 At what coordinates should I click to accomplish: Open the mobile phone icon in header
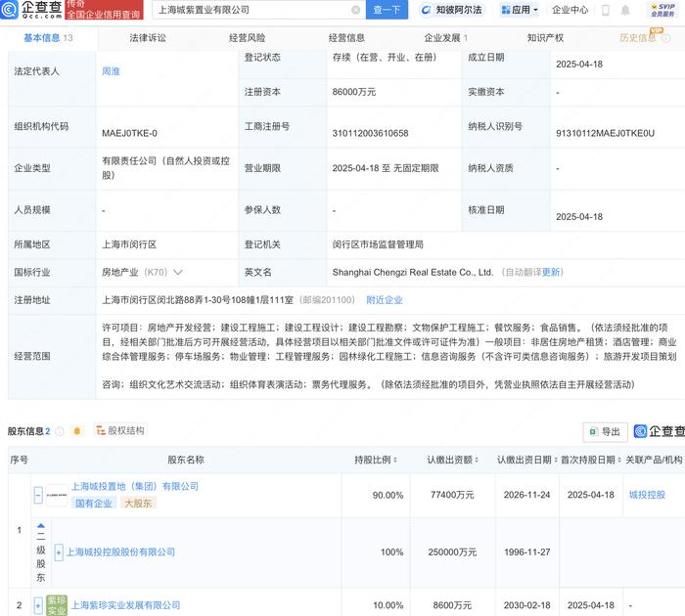606,10
